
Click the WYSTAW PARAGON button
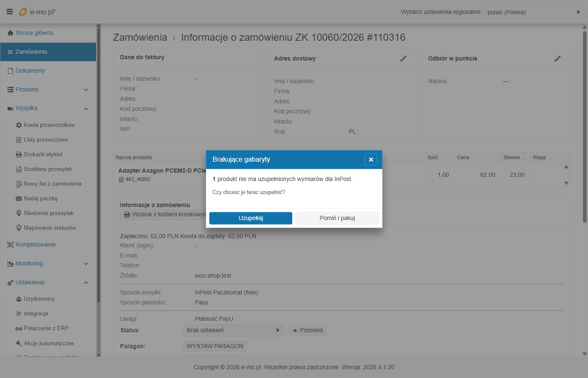[x=215, y=346]
